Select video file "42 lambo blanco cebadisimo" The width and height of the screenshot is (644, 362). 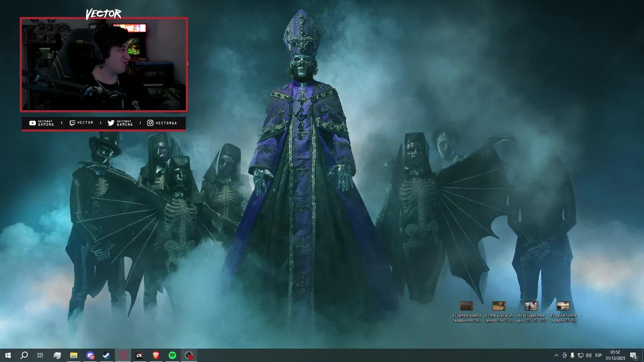click(x=466, y=312)
